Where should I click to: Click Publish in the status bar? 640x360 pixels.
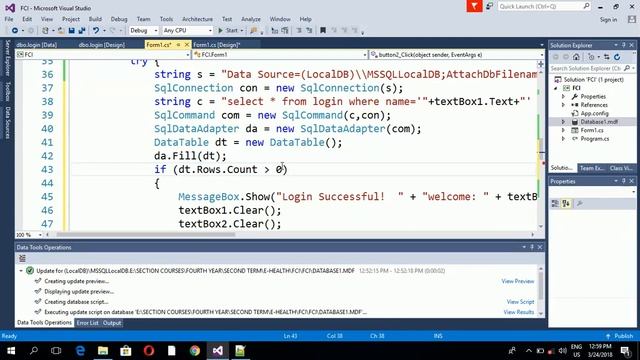point(620,336)
